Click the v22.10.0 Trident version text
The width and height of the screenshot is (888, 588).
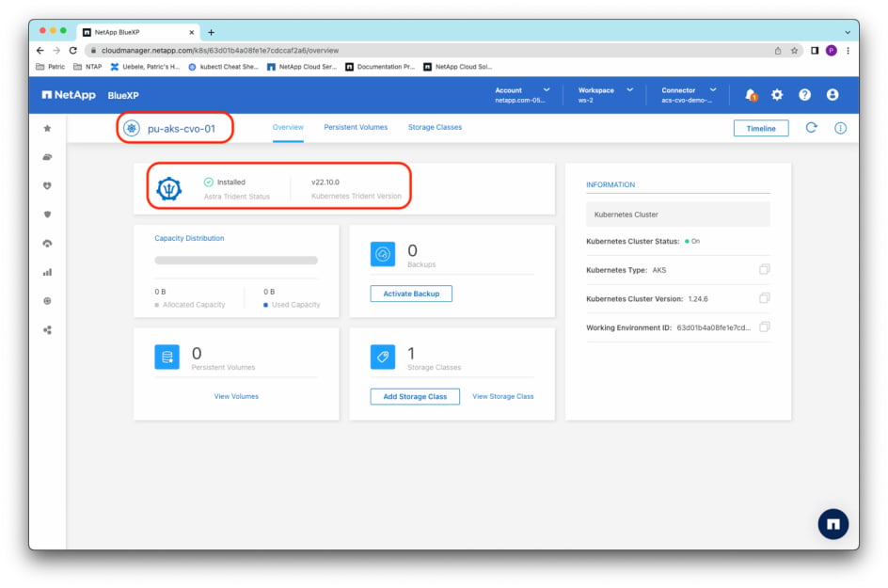[325, 182]
